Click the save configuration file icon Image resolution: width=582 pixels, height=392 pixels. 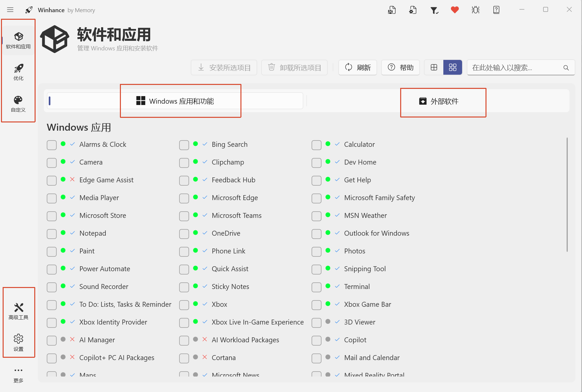point(392,10)
